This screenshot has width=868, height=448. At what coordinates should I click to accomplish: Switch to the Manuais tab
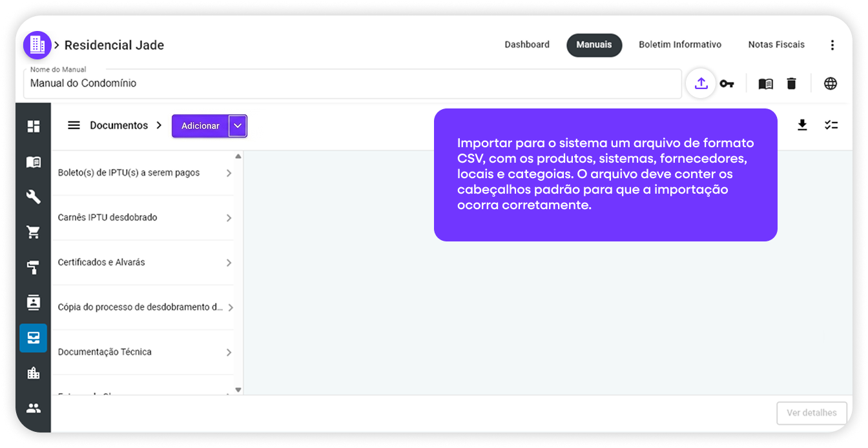[x=594, y=45]
